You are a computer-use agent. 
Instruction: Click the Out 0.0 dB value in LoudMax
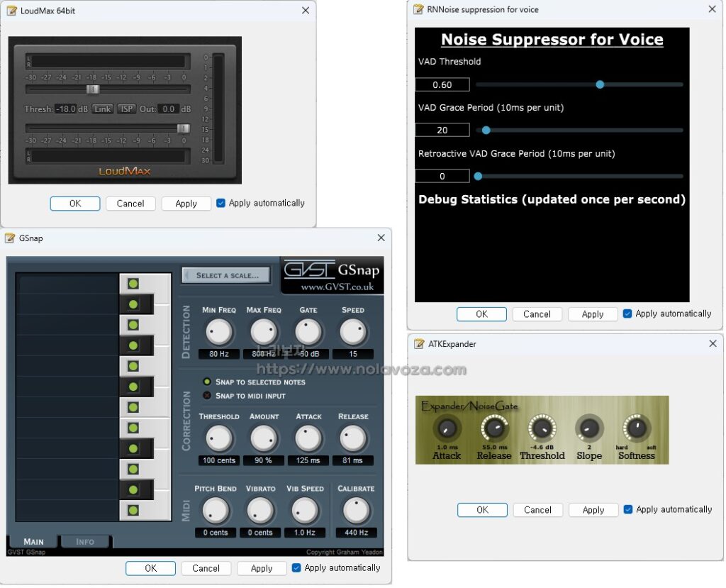pos(168,109)
